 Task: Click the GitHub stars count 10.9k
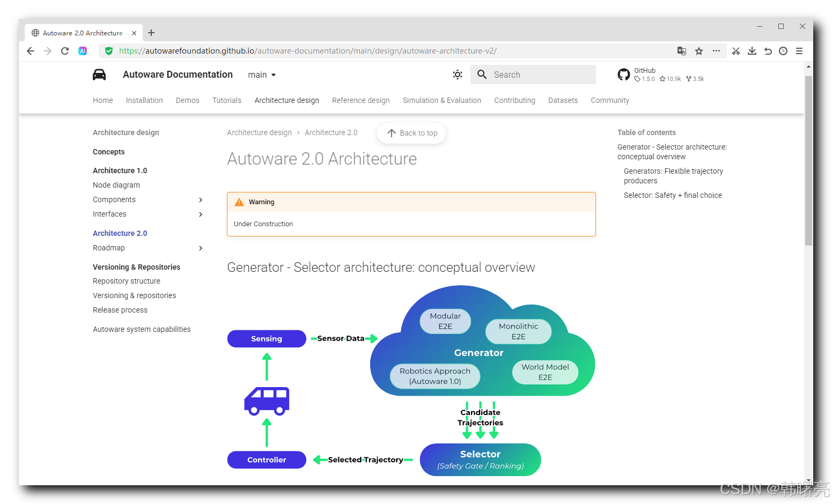click(x=670, y=79)
